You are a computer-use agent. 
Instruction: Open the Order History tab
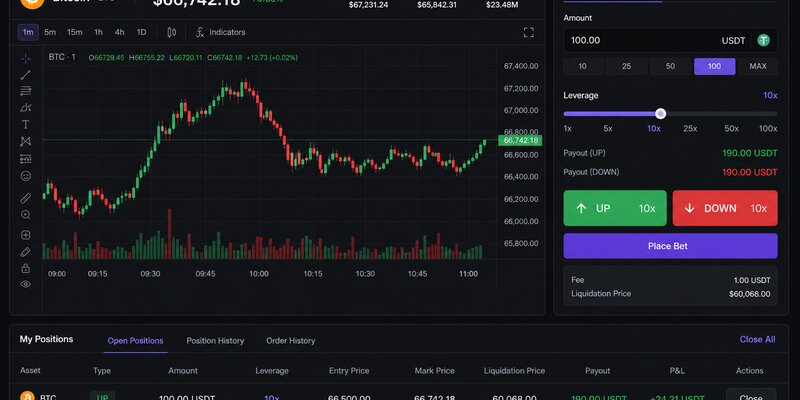coord(290,341)
